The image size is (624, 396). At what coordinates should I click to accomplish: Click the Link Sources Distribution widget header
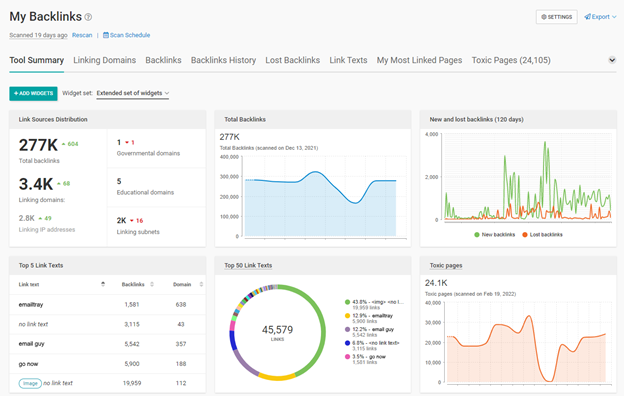pyautogui.click(x=107, y=119)
